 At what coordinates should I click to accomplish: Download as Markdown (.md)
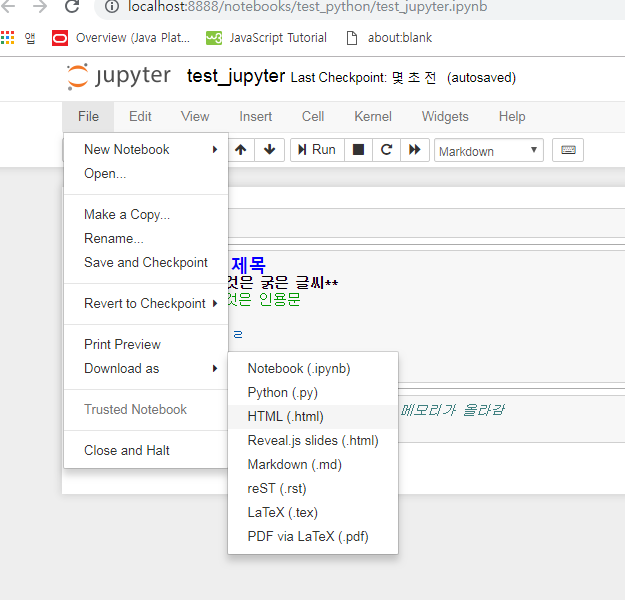click(x=313, y=464)
